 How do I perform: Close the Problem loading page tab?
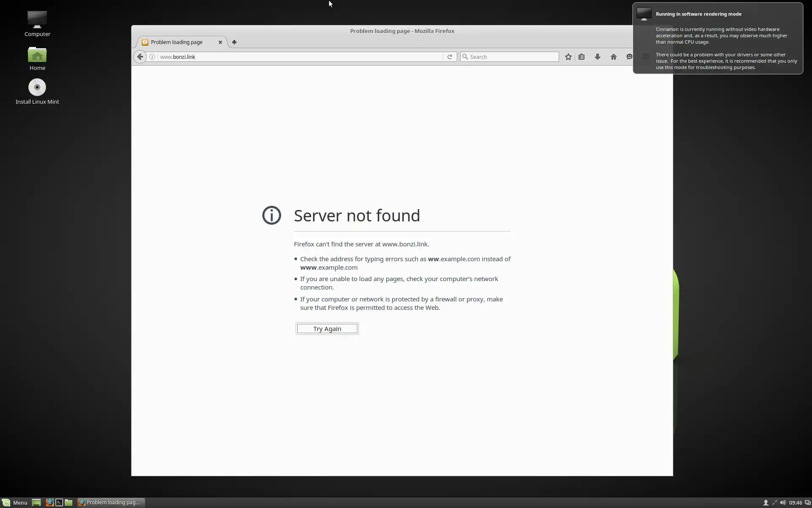pos(220,42)
